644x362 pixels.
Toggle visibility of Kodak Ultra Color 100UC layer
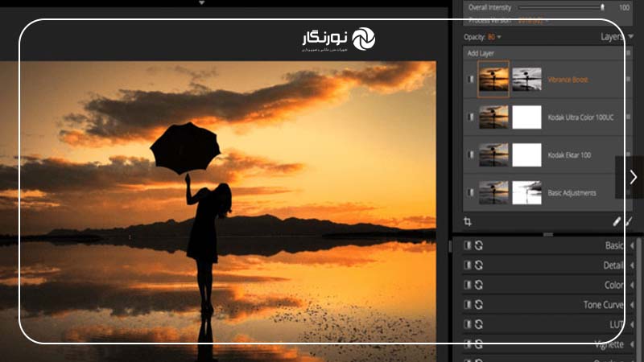[x=471, y=117]
